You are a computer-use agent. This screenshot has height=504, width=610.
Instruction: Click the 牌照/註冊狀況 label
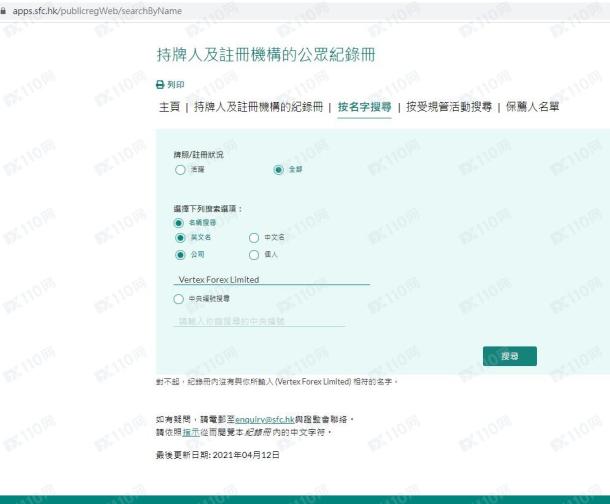click(198, 155)
